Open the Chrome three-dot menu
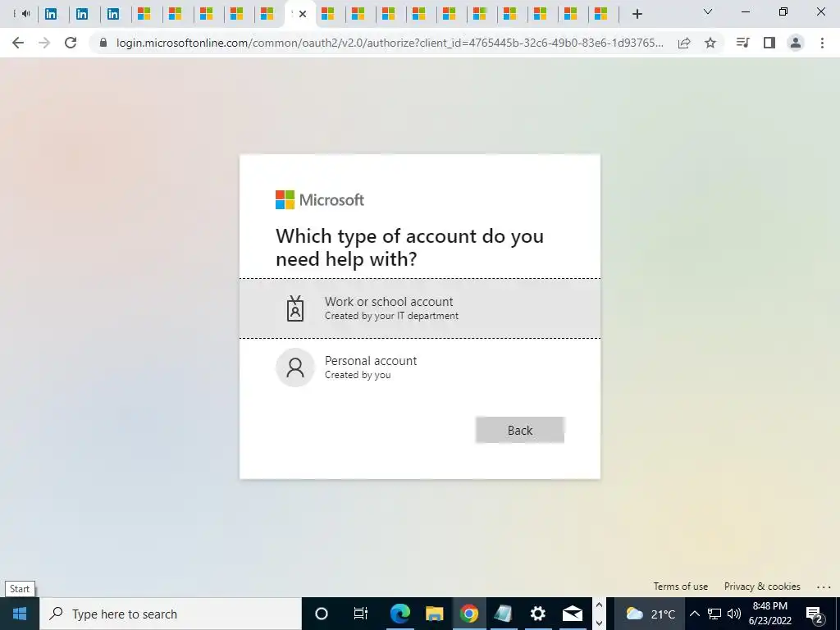This screenshot has height=630, width=840. (822, 43)
